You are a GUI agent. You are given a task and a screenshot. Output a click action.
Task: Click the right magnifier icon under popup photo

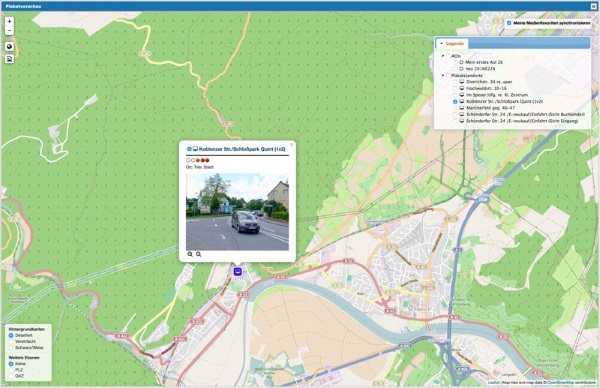199,254
